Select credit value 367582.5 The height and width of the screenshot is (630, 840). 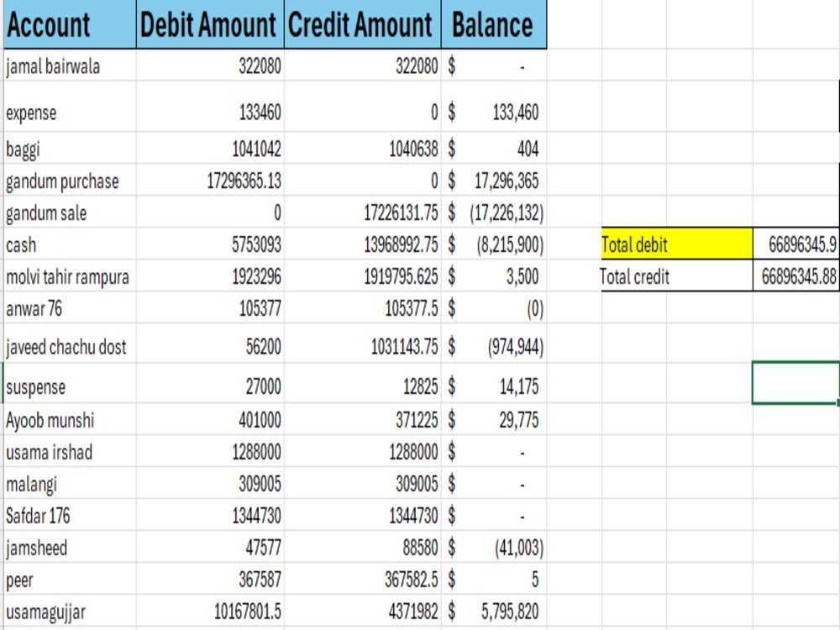click(363, 579)
